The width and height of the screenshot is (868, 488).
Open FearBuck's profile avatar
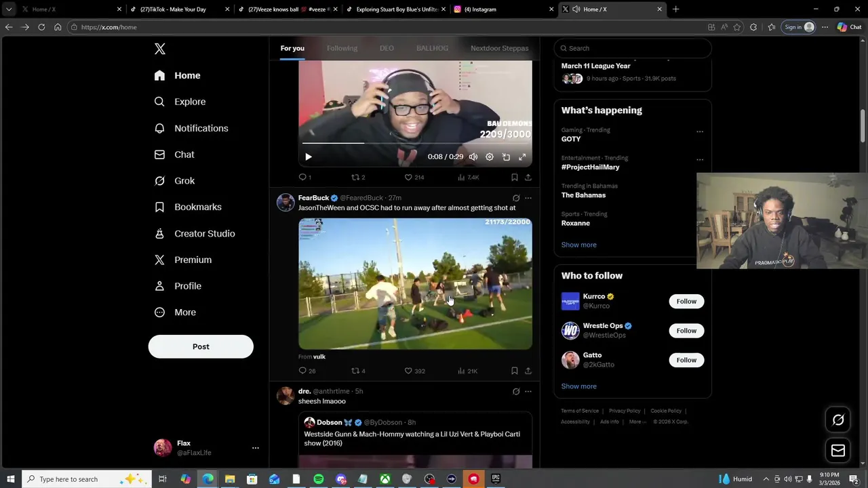[285, 202]
